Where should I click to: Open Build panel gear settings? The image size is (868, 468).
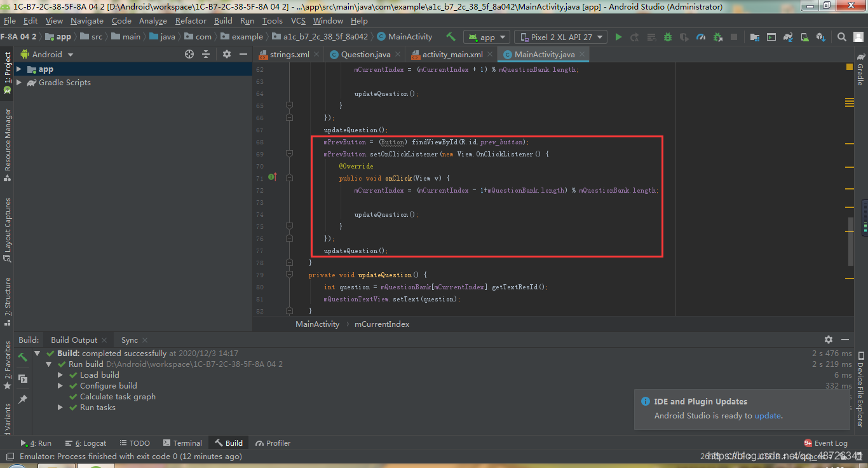[x=829, y=340]
